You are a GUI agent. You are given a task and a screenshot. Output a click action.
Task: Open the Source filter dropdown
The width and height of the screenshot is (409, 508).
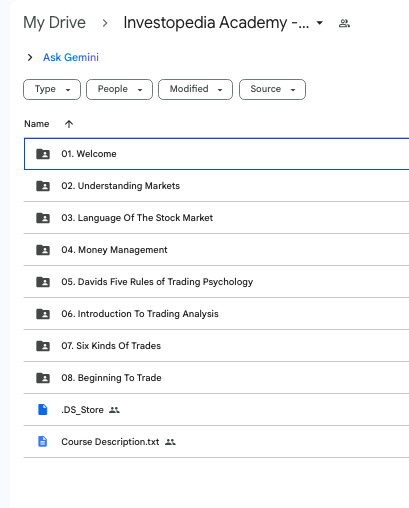point(272,89)
